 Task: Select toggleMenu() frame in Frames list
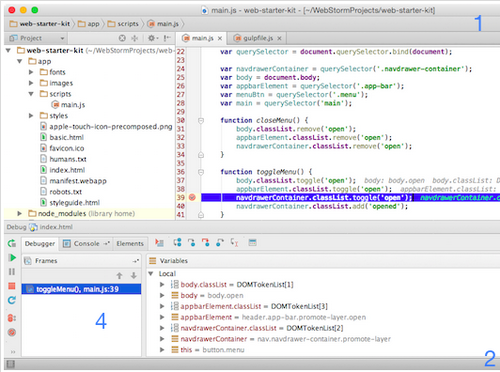tap(81, 289)
